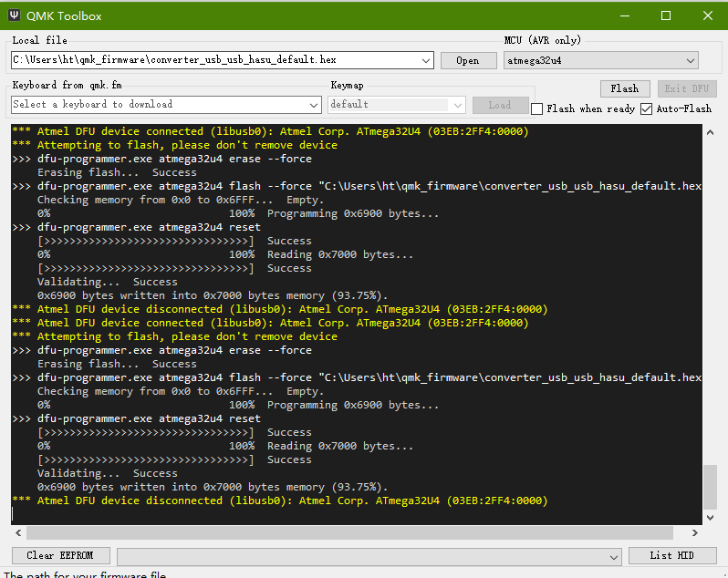728x578 pixels.
Task: Click the log vertical scrollbar up arrow
Action: pyautogui.click(x=710, y=133)
